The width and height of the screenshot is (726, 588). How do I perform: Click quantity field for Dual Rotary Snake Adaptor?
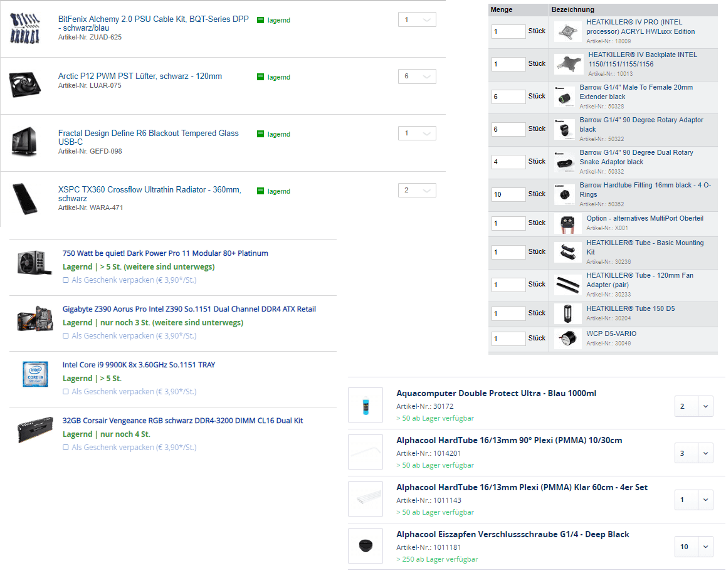[508, 162]
